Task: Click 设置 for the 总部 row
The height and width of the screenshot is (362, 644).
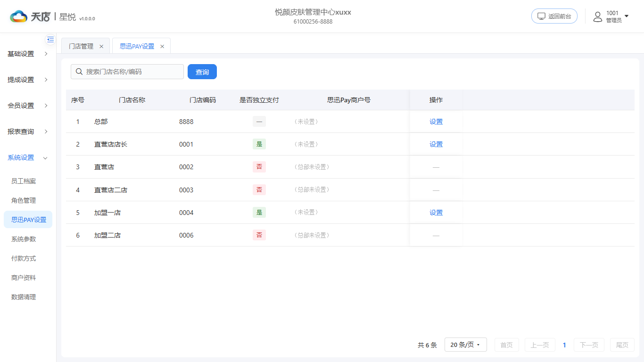Action: (436, 122)
